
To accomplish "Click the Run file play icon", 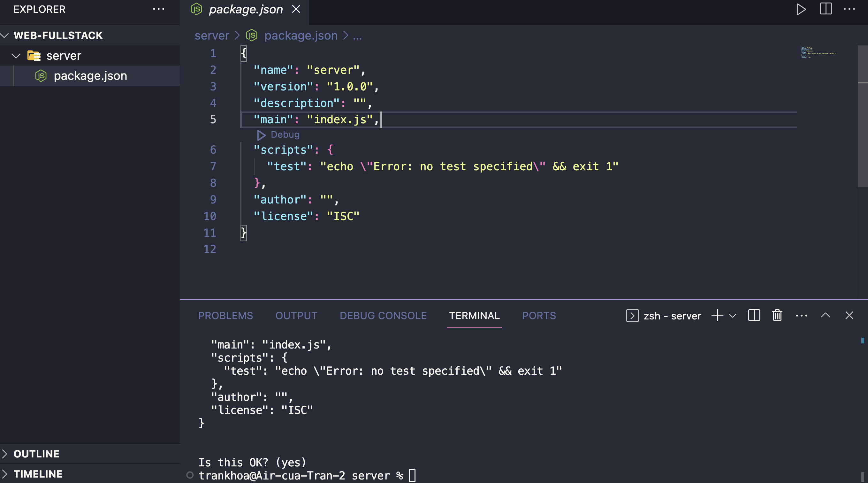I will pyautogui.click(x=801, y=9).
